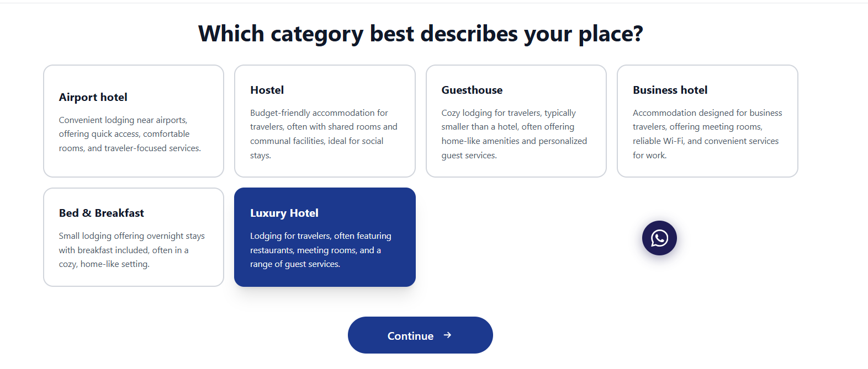868x369 pixels.
Task: Click the Guesthouse heading text
Action: (x=472, y=90)
